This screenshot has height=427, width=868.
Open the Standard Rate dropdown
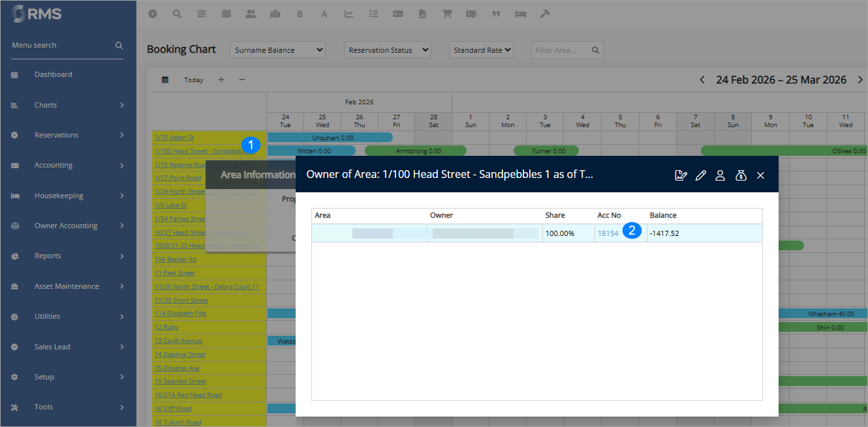481,50
